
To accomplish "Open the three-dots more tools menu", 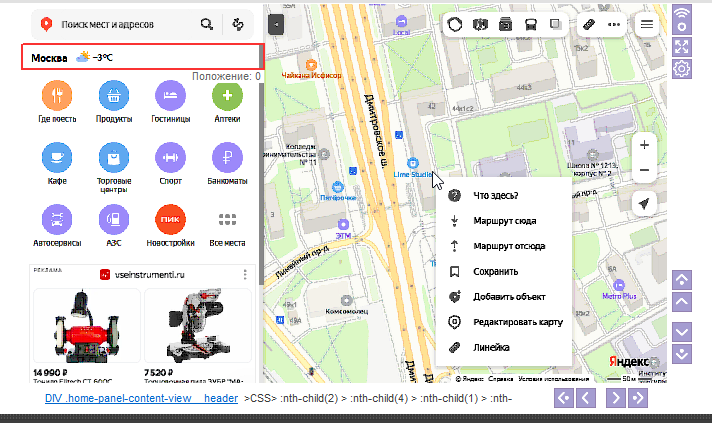I will pos(614,24).
